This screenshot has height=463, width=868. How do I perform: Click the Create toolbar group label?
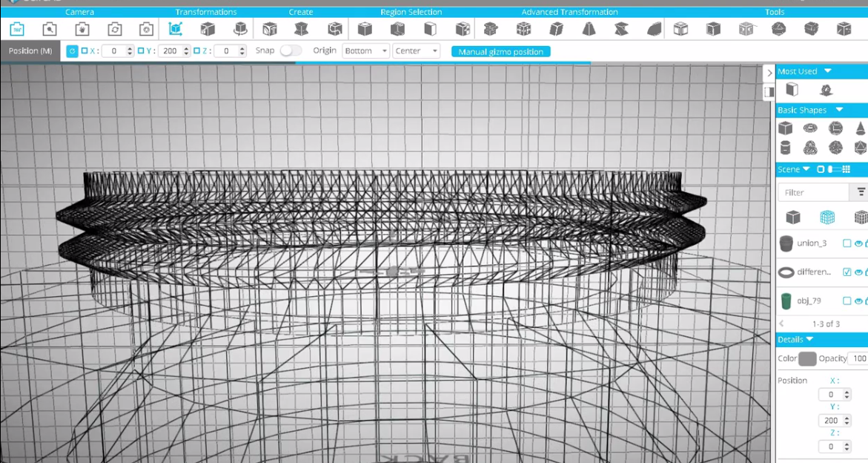coord(301,12)
